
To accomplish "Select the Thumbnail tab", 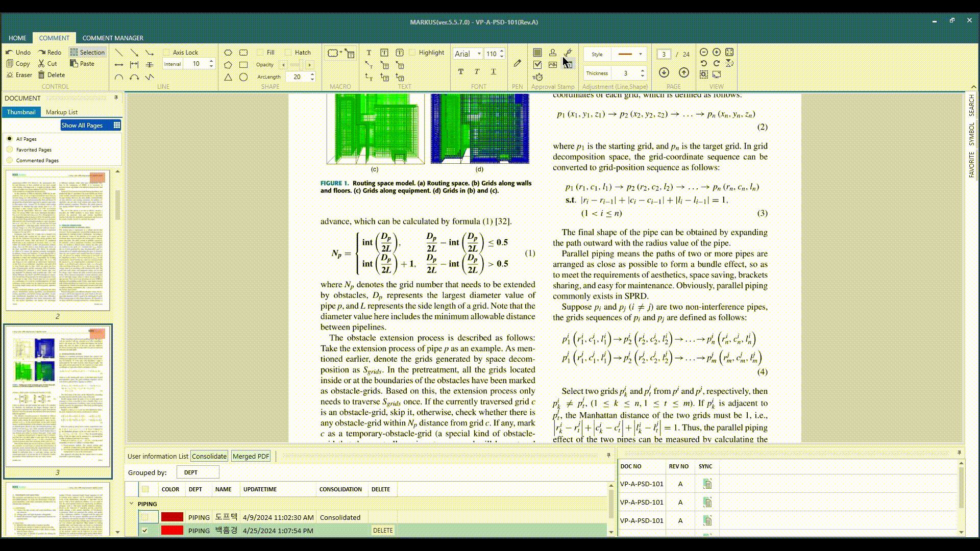I will (21, 112).
